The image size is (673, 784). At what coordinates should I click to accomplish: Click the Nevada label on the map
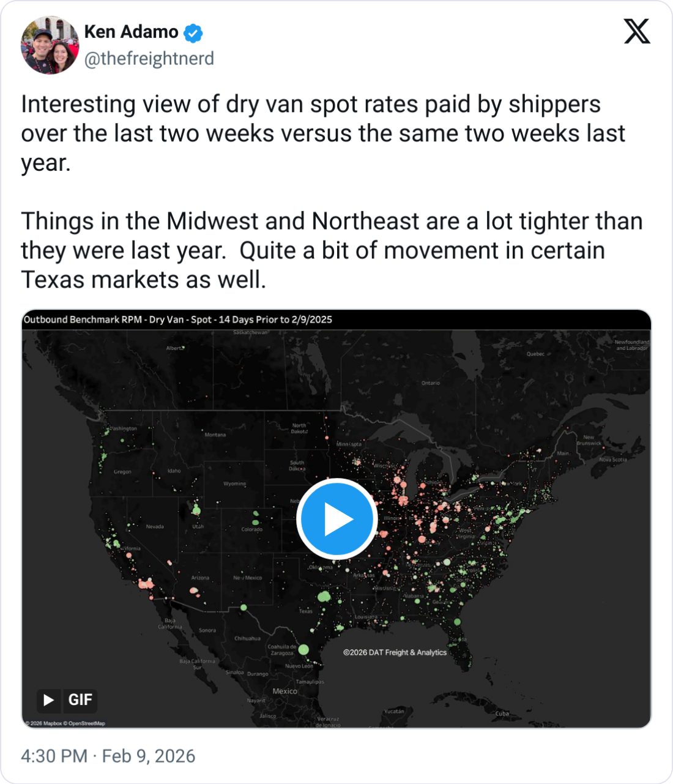[x=155, y=526]
